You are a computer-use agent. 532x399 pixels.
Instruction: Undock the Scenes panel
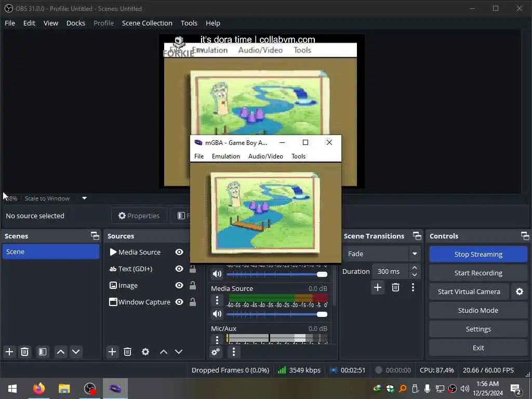[x=95, y=236]
